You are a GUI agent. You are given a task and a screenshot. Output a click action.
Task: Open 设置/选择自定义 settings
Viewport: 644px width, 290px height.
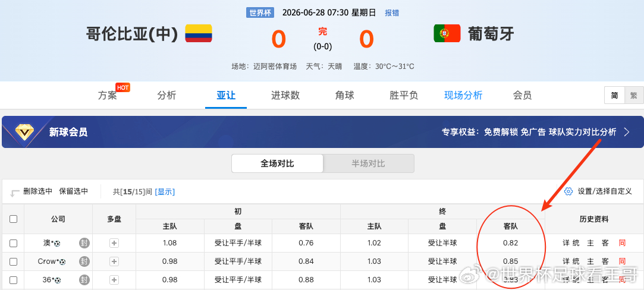tap(605, 191)
